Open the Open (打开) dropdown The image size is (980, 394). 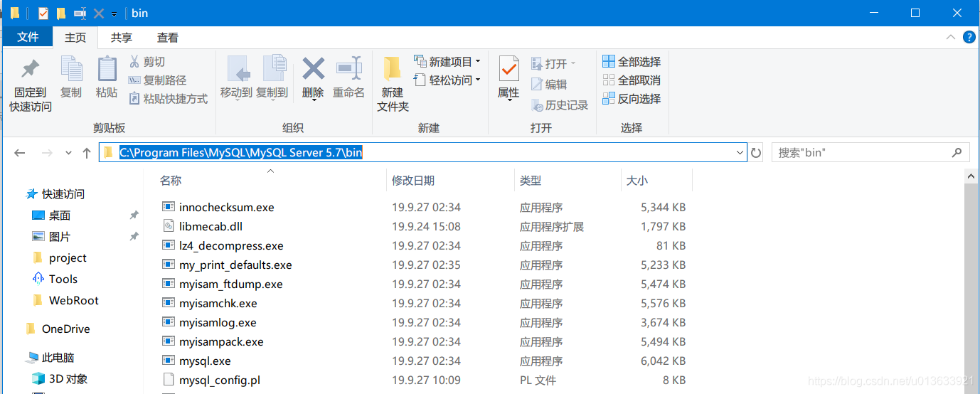572,64
